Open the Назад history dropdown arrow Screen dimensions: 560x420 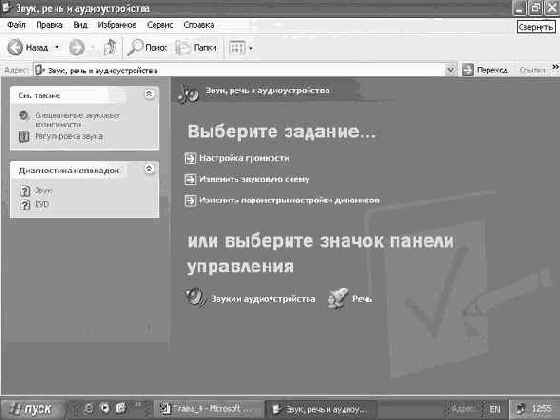point(57,47)
